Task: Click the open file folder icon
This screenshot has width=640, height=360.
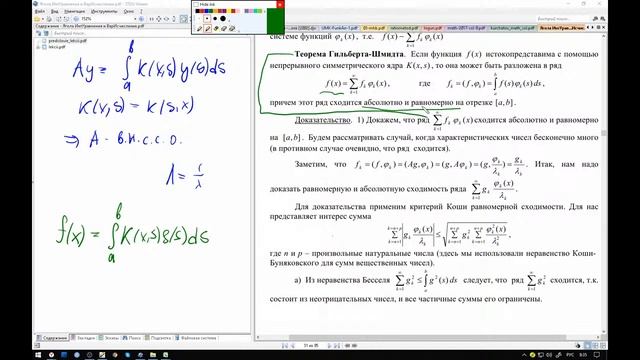Action: pyautogui.click(x=37, y=19)
